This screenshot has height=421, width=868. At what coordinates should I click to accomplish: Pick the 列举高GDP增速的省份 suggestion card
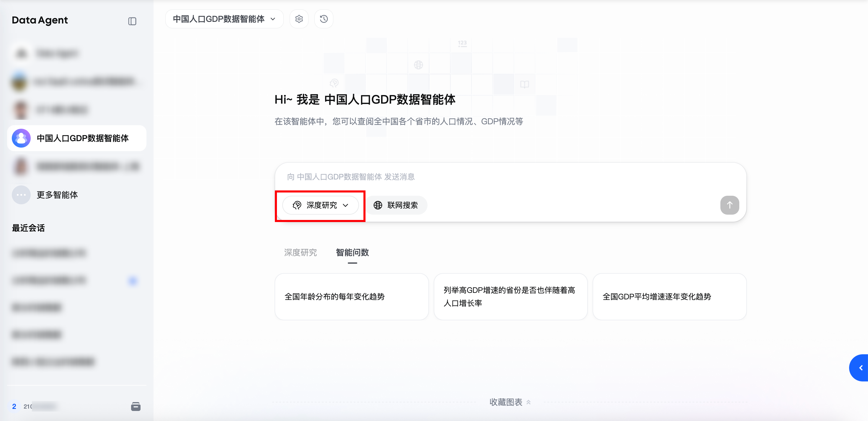(x=510, y=297)
